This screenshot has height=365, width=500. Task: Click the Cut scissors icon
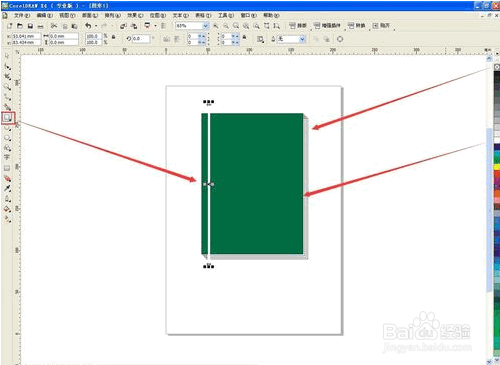pos(54,26)
